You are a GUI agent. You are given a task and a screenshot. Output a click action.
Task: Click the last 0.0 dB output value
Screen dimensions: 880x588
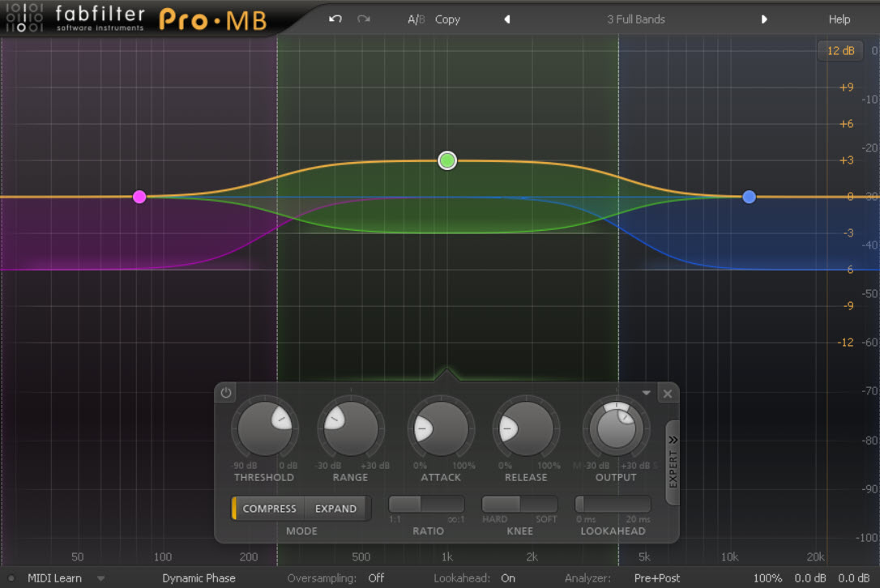click(x=853, y=578)
